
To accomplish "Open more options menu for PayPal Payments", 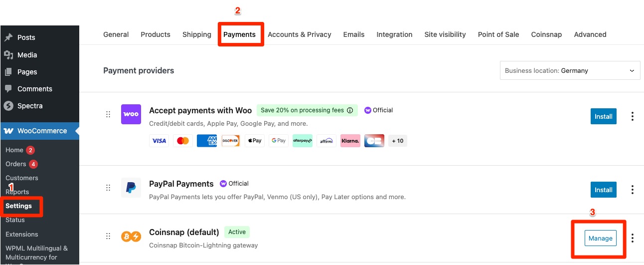I will [633, 190].
